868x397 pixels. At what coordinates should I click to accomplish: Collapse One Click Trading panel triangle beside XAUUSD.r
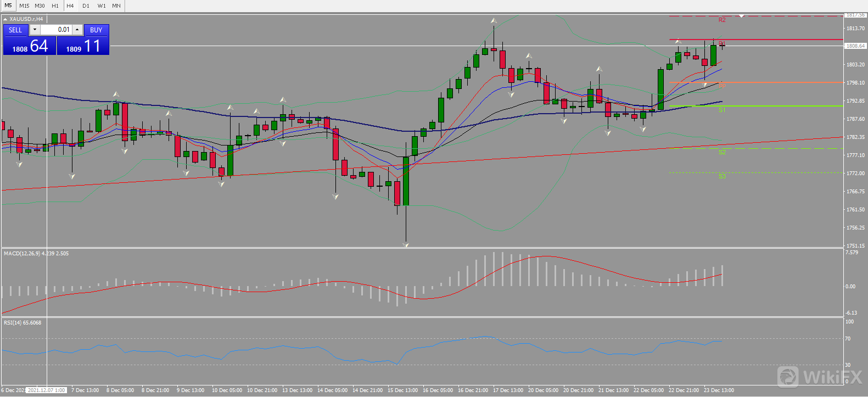[5, 19]
